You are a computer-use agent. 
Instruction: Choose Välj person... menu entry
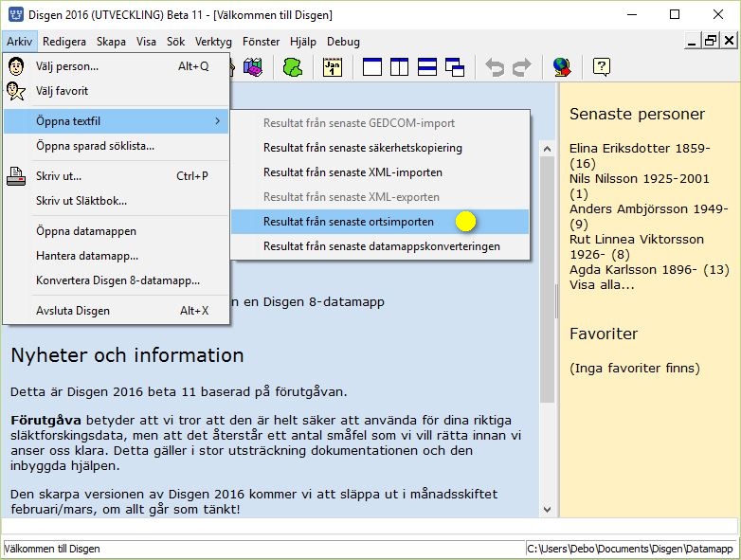coord(117,66)
